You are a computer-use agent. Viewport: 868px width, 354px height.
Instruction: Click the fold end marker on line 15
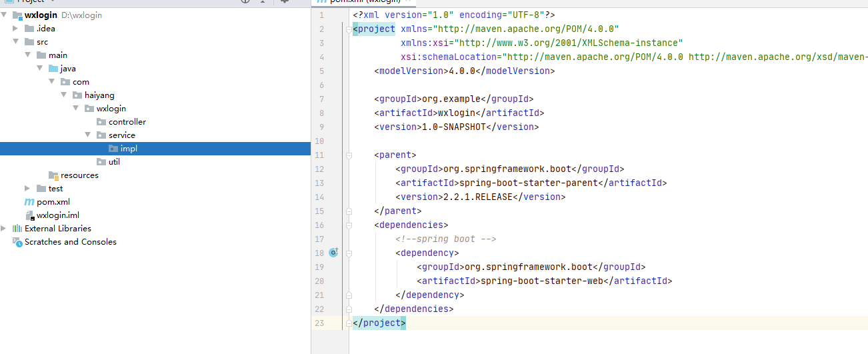[349, 211]
